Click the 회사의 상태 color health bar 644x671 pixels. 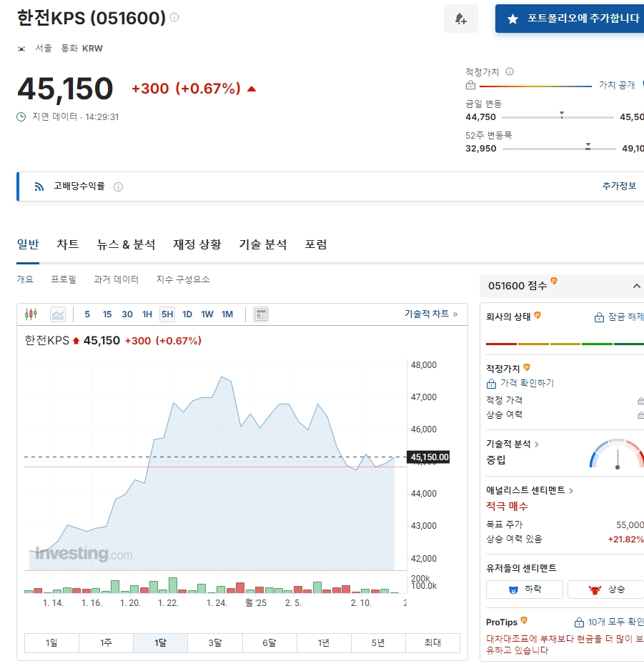coord(565,344)
